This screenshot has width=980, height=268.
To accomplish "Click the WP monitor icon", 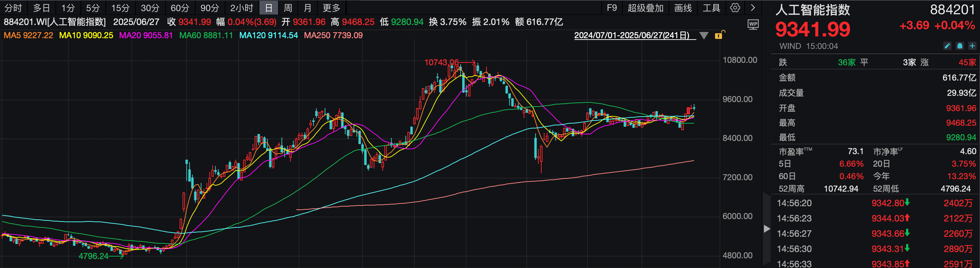I will (x=753, y=25).
